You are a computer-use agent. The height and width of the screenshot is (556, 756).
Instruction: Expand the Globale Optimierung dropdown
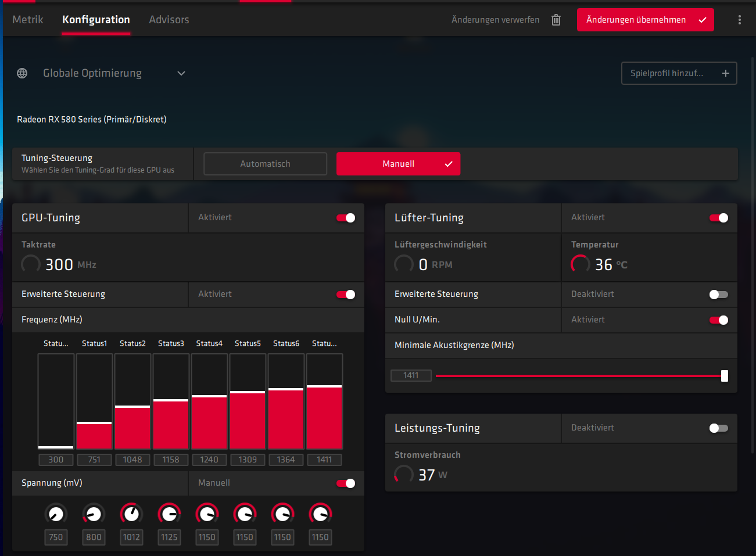(181, 73)
